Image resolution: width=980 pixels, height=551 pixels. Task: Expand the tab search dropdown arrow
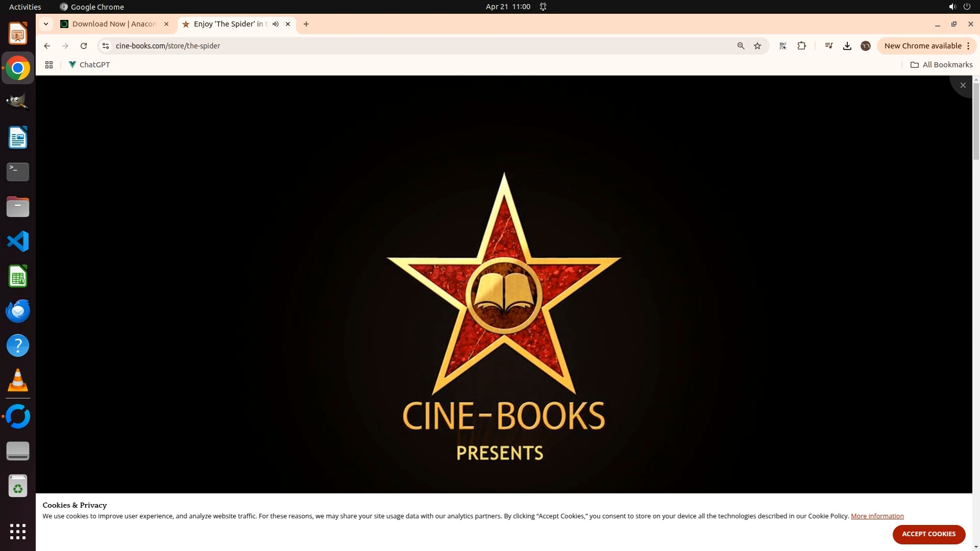point(46,24)
